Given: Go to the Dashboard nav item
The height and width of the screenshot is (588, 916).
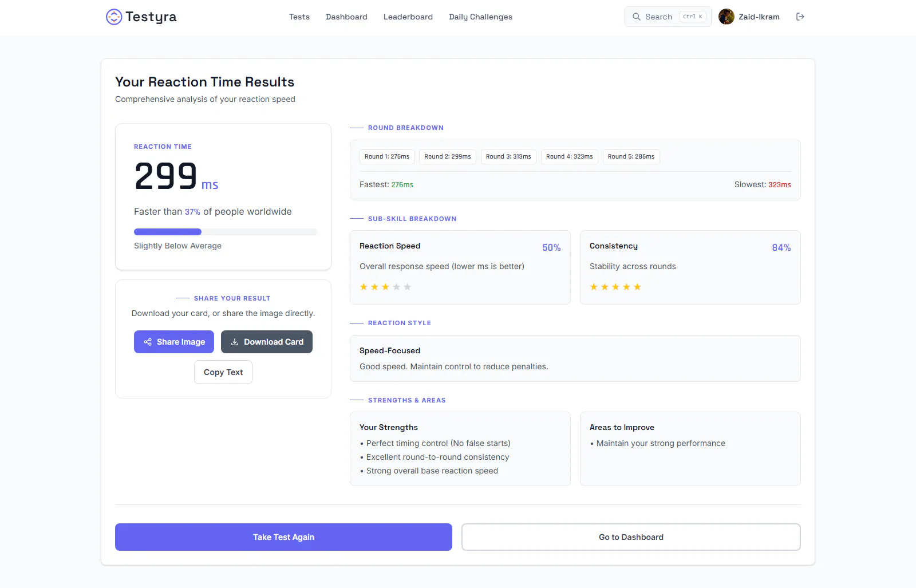Looking at the screenshot, I should 346,17.
